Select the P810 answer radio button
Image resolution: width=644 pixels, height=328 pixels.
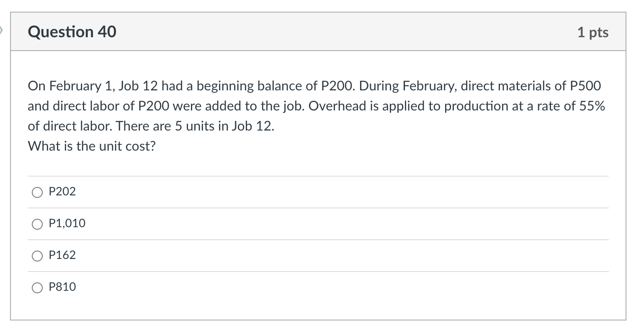pyautogui.click(x=37, y=288)
